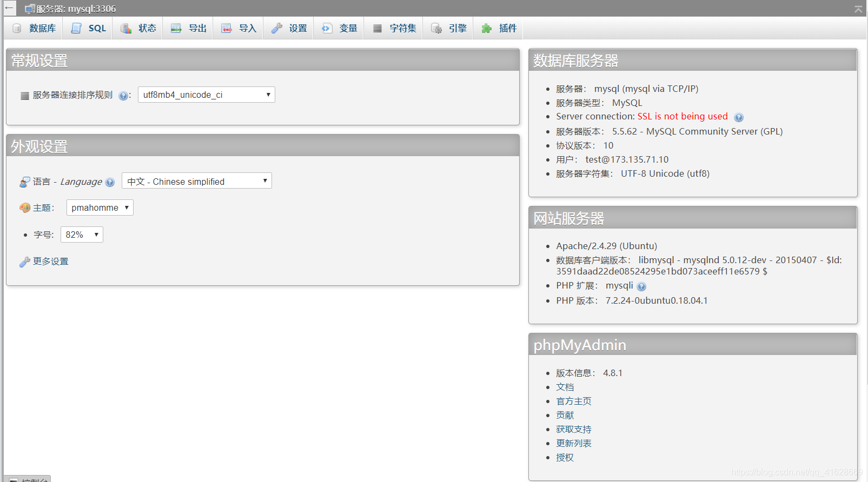868x482 pixels.
Task: Click the Apache/2.4.29 (Ubuntu) text
Action: tap(606, 246)
